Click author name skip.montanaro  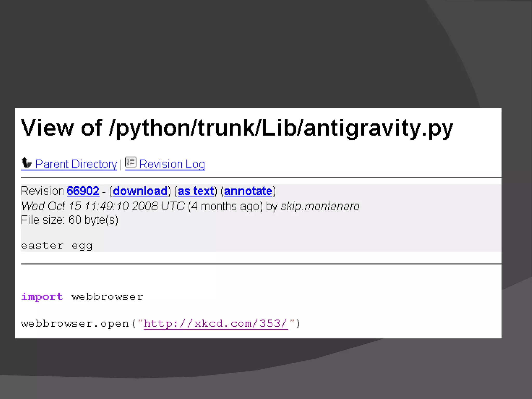pyautogui.click(x=320, y=206)
